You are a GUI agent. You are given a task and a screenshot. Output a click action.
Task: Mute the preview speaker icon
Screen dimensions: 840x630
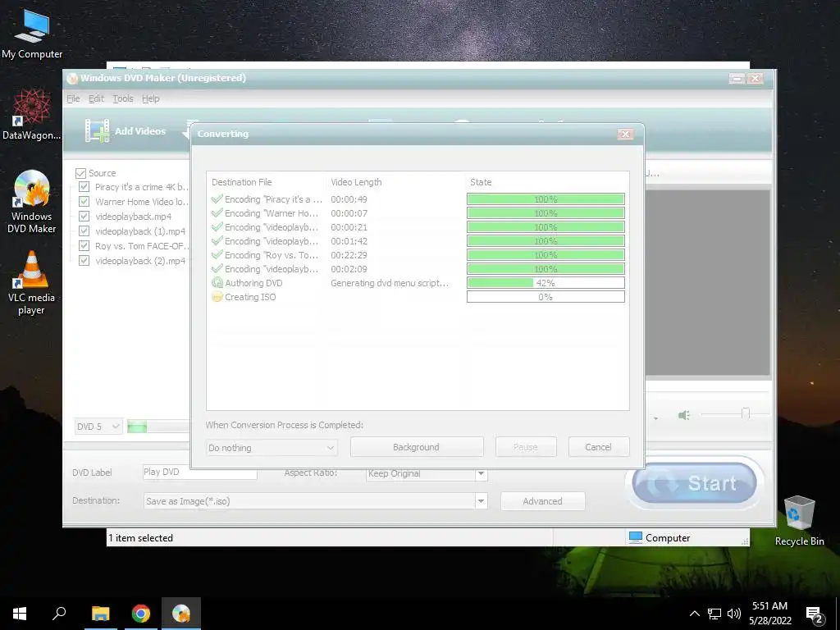(x=683, y=415)
